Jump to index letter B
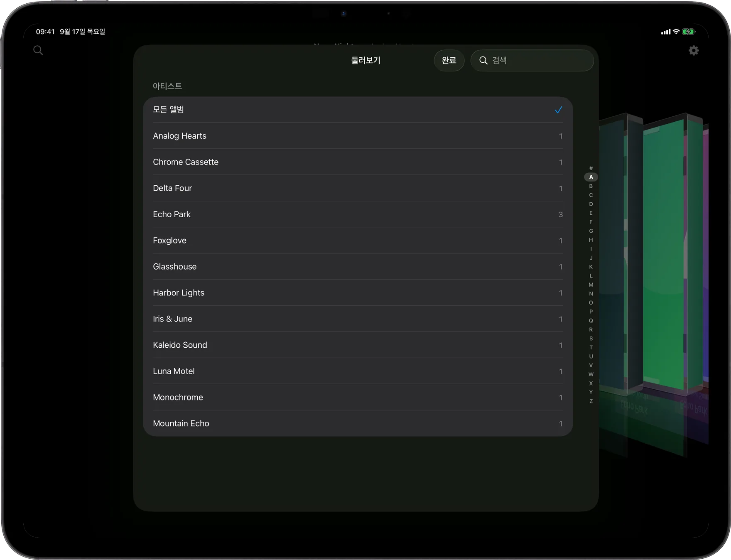This screenshot has width=731, height=560. coord(591,186)
